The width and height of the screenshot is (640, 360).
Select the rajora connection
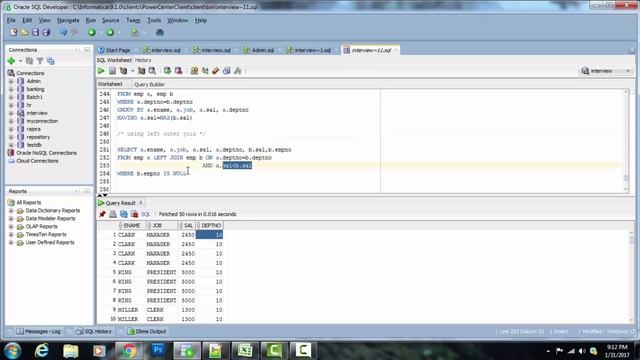point(33,129)
